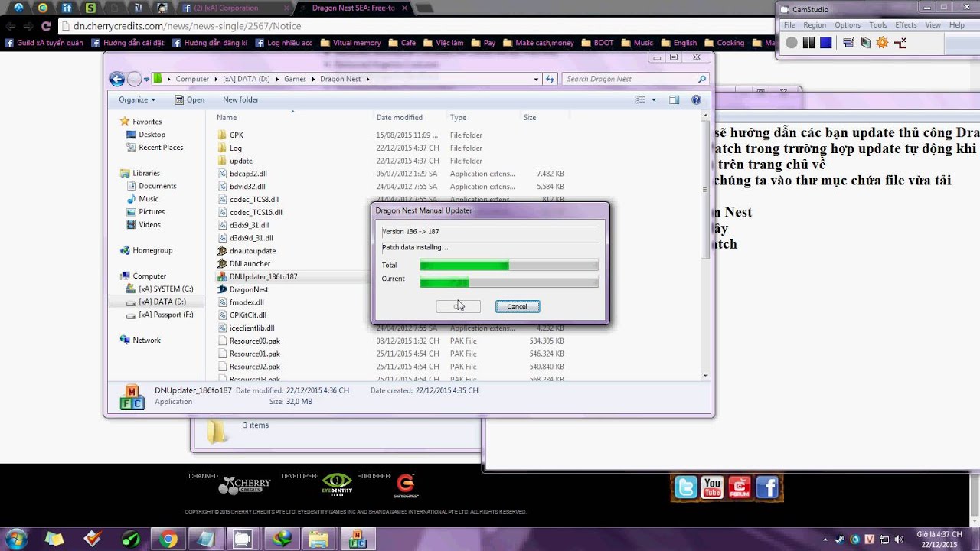
Task: Open Music library in sidebar
Action: [x=149, y=199]
